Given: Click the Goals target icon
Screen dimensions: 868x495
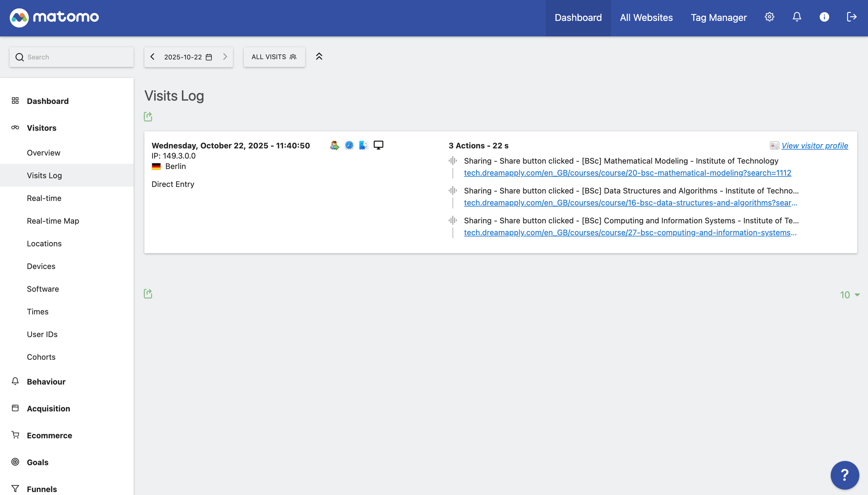Looking at the screenshot, I should (x=15, y=462).
